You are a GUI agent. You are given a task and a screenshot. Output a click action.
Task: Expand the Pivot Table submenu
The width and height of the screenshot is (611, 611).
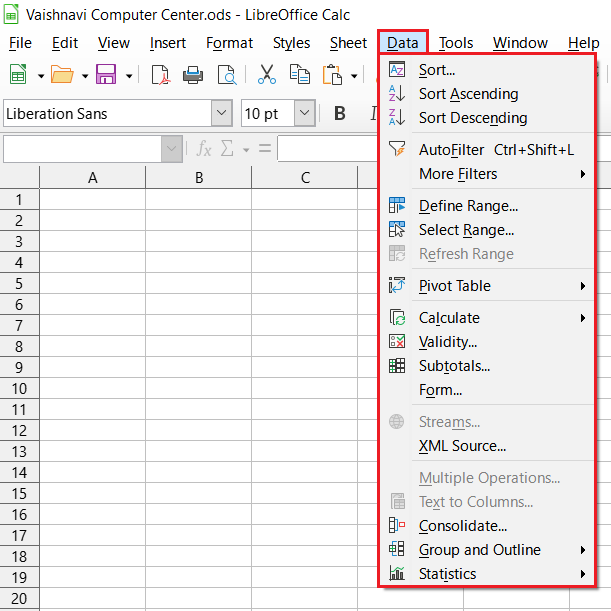click(583, 286)
